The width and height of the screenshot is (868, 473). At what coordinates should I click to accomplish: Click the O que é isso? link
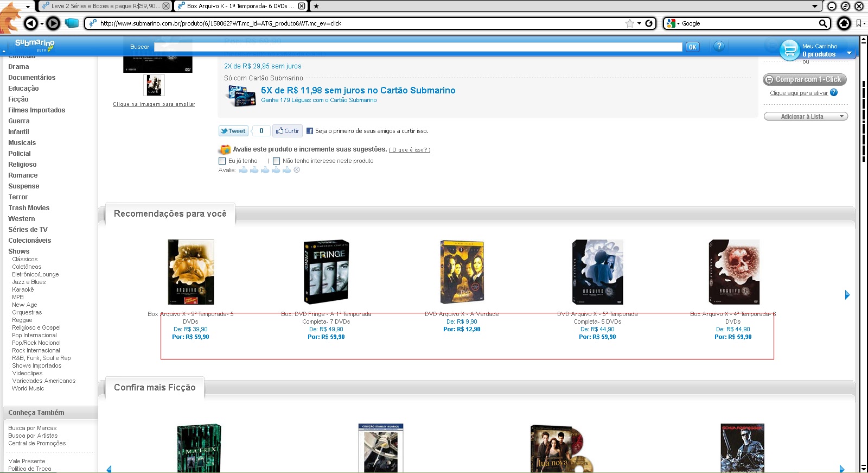coord(410,150)
